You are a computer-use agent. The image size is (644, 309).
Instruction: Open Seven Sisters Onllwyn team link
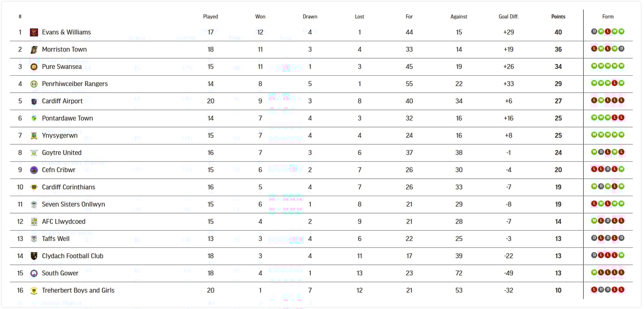[73, 204]
